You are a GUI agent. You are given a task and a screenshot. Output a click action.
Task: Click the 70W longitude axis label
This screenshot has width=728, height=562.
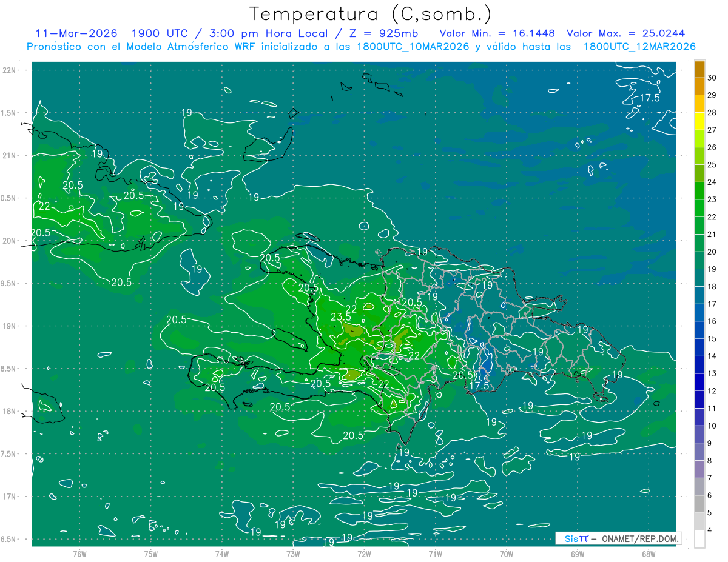pyautogui.click(x=507, y=554)
